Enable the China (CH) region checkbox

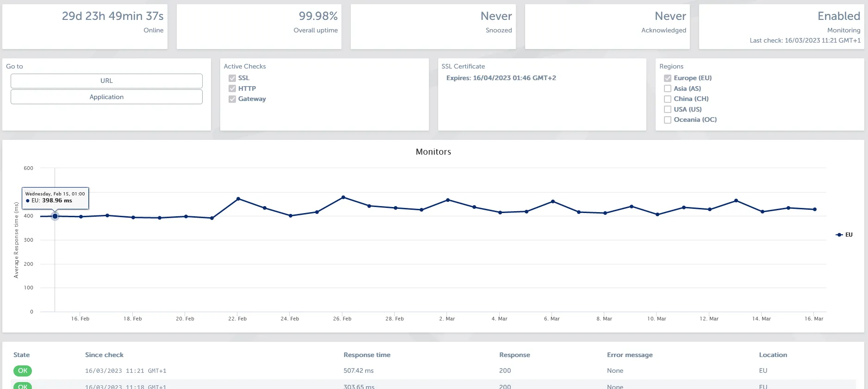click(x=668, y=99)
